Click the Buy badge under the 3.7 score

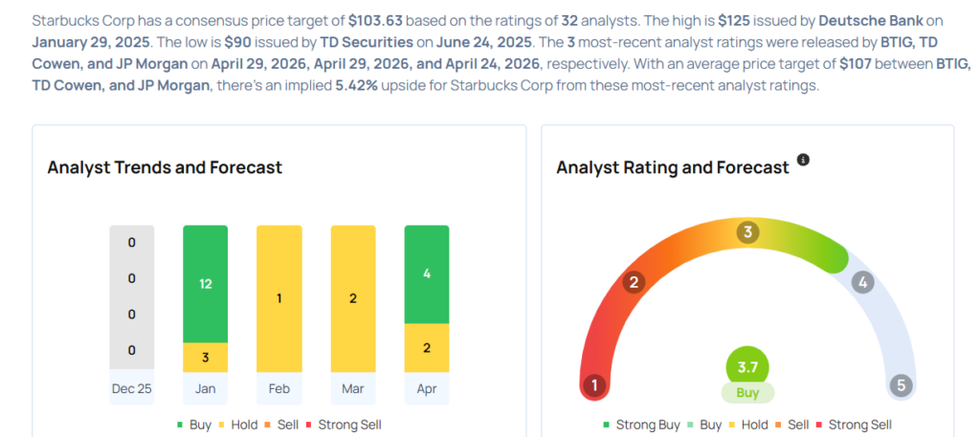[747, 393]
